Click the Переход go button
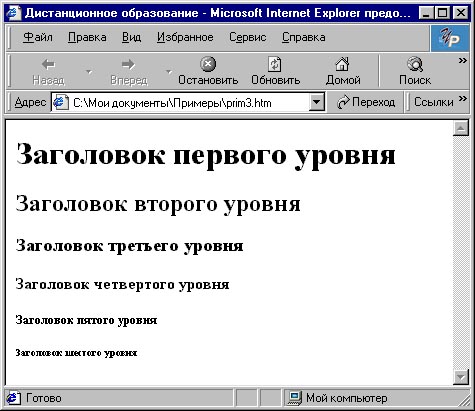Screen dimensions: 475x411 [366, 102]
